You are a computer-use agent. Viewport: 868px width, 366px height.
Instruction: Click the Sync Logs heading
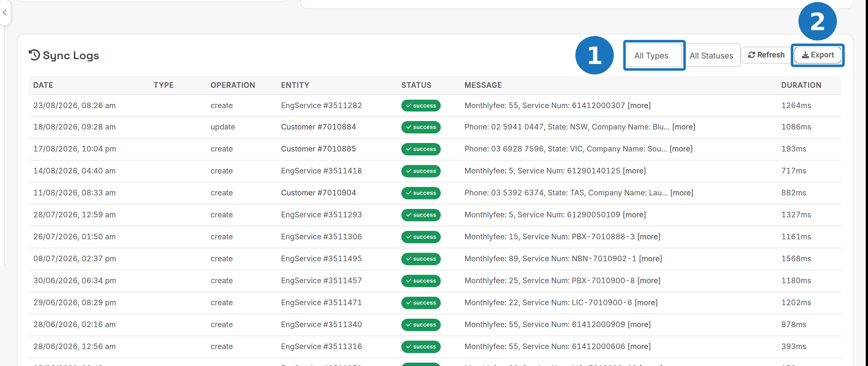(x=71, y=55)
